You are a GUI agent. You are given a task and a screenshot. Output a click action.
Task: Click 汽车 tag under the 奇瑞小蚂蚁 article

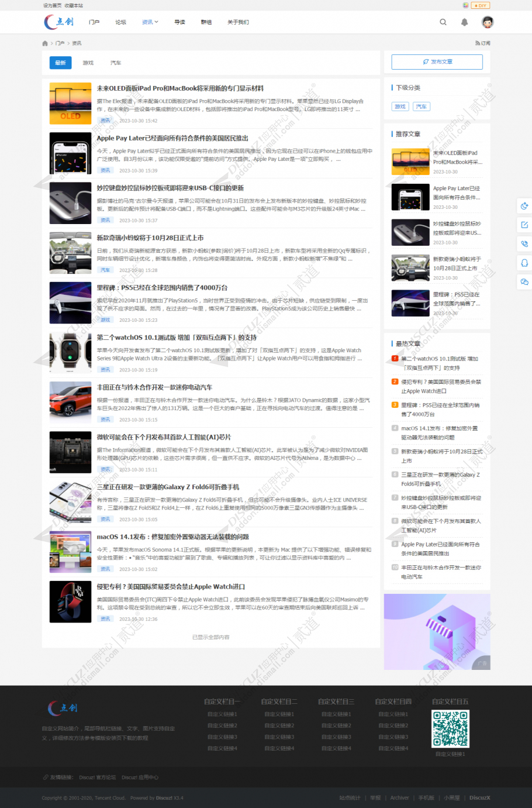pos(105,270)
